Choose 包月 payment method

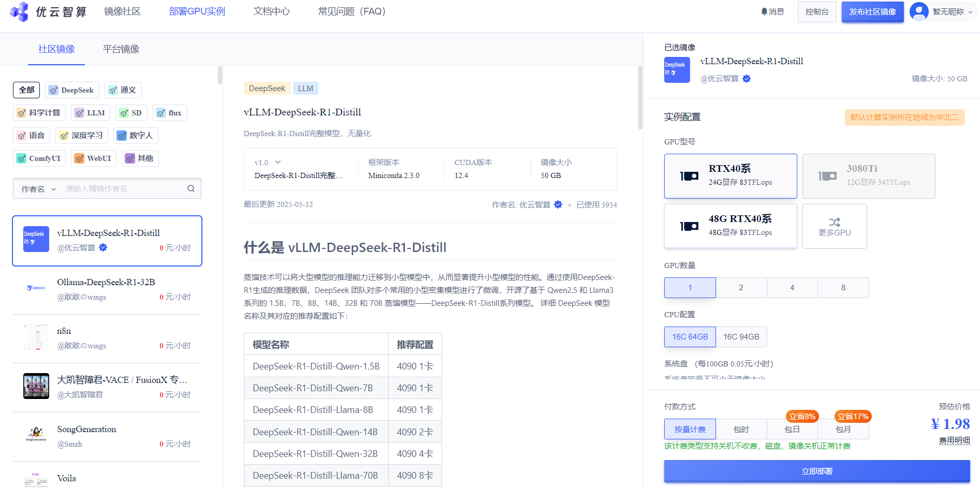point(843,429)
